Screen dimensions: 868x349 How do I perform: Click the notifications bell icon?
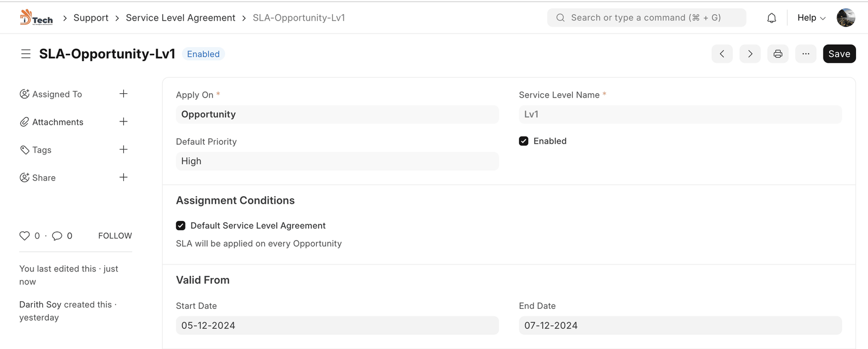pyautogui.click(x=771, y=18)
